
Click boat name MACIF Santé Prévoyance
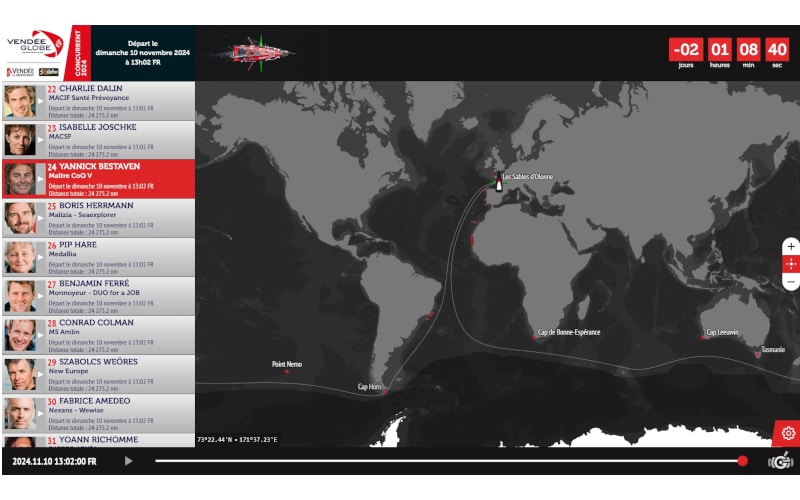pyautogui.click(x=89, y=97)
